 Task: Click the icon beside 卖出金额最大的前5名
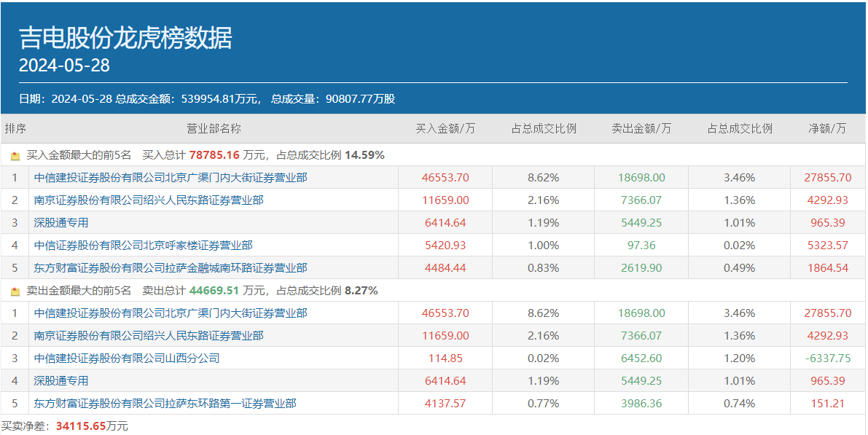point(15,291)
